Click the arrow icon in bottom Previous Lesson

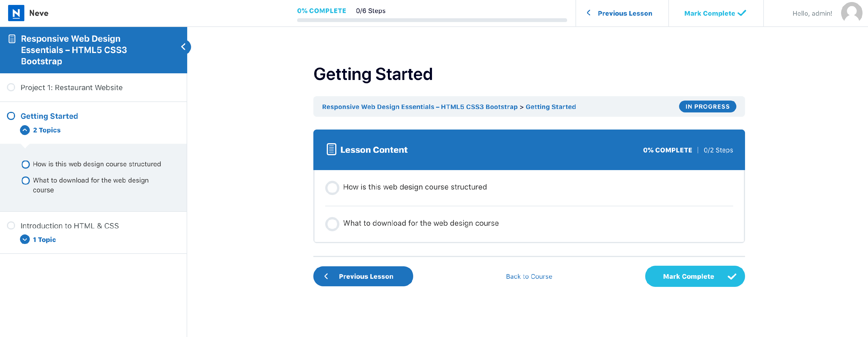pos(326,277)
